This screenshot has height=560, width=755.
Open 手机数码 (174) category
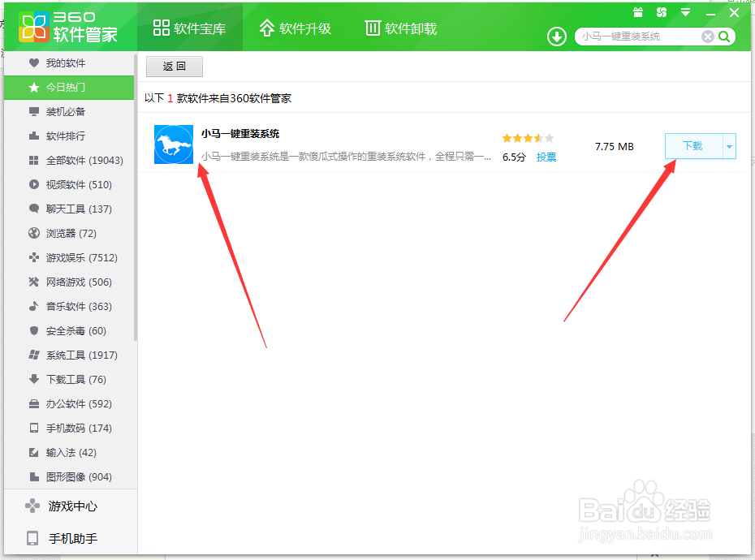(69, 428)
